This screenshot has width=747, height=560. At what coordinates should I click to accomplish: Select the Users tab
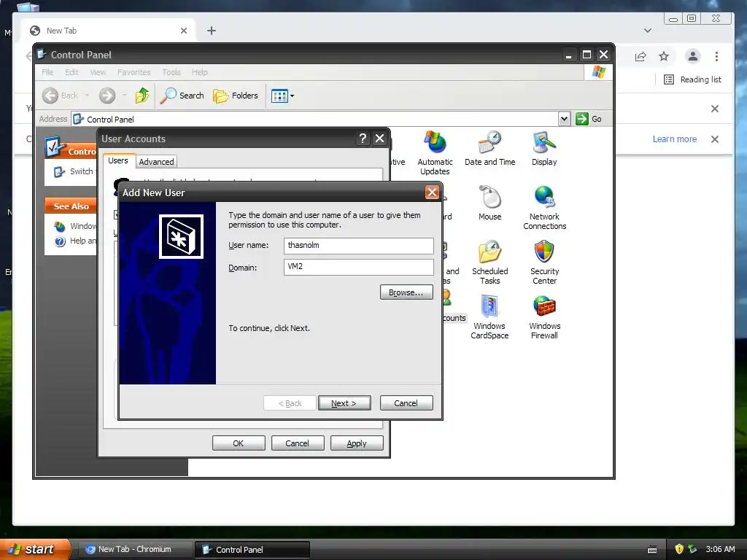click(118, 160)
